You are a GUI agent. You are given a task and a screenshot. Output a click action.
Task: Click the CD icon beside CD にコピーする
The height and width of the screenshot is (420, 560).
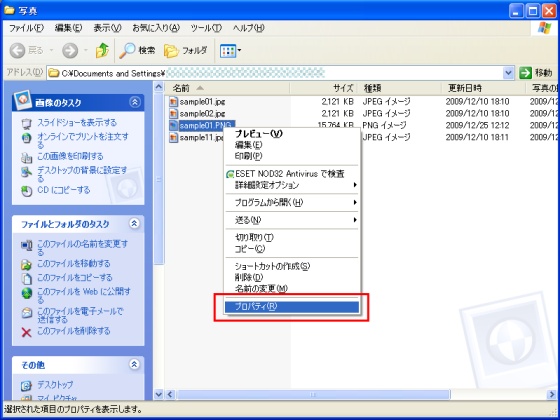pyautogui.click(x=26, y=191)
